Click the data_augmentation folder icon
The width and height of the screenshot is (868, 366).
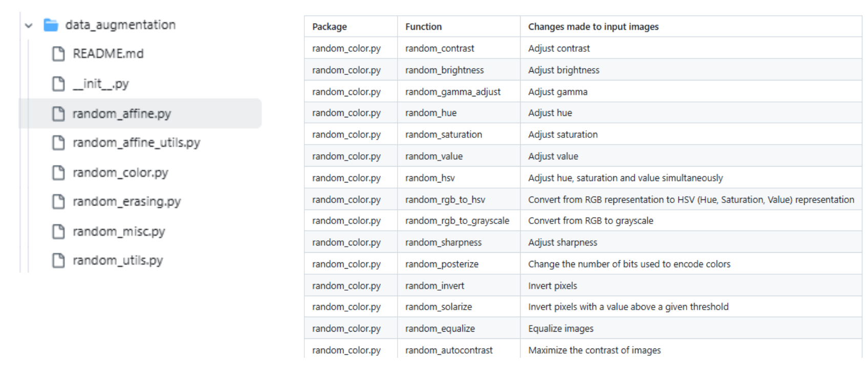pyautogui.click(x=51, y=25)
